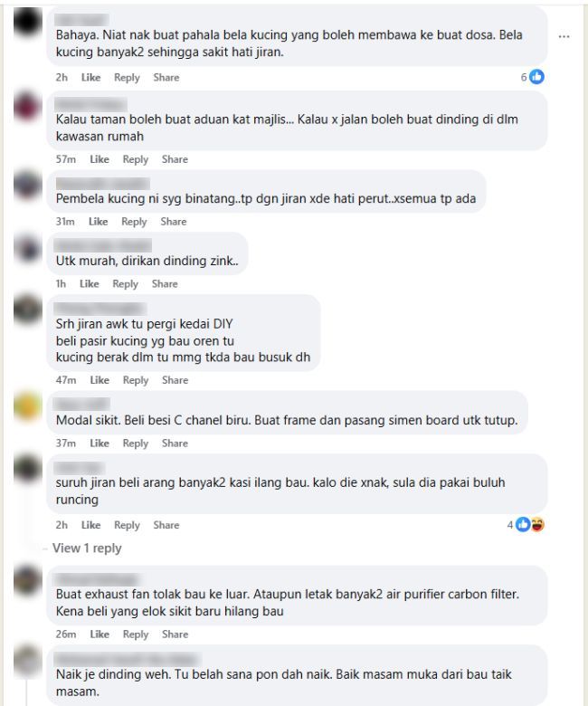Screen dimensions: 588x706
Task: Open avatar beside exhaust fan comment
Action: pyautogui.click(x=27, y=580)
